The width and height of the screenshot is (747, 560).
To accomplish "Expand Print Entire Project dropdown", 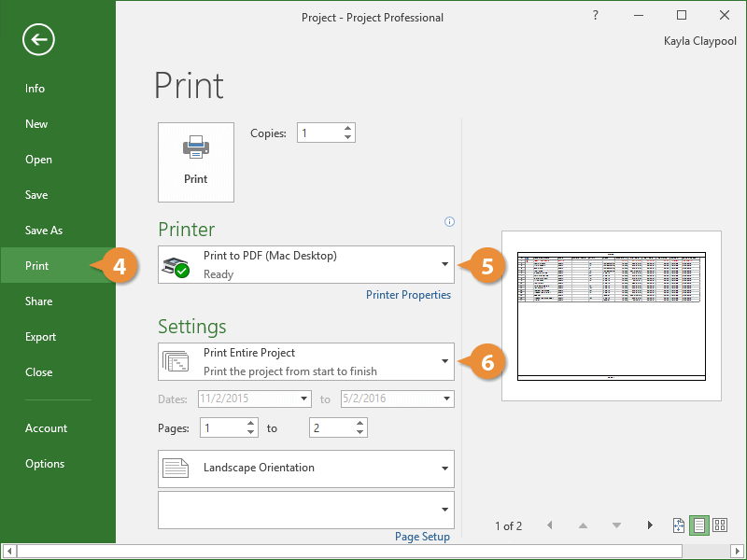I will click(444, 361).
